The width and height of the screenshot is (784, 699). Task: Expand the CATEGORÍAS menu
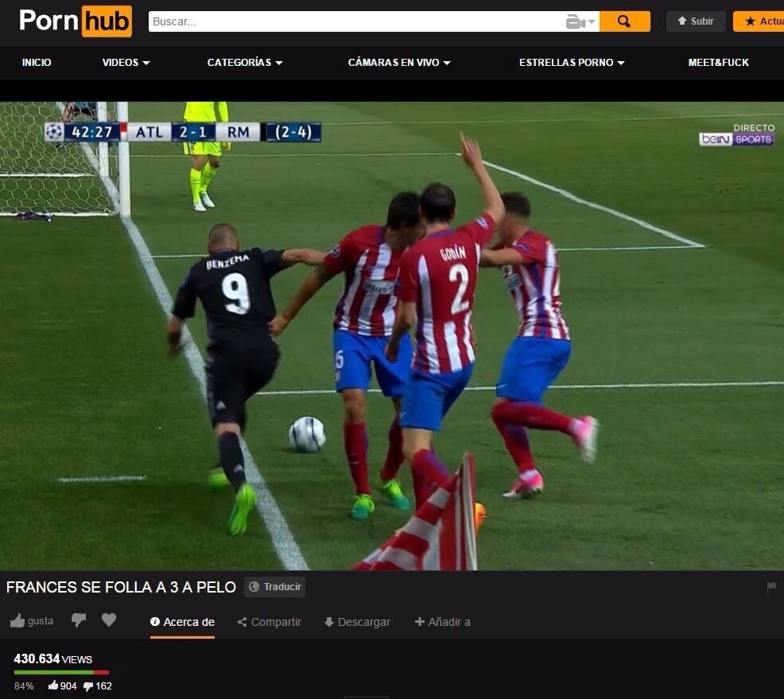point(245,63)
